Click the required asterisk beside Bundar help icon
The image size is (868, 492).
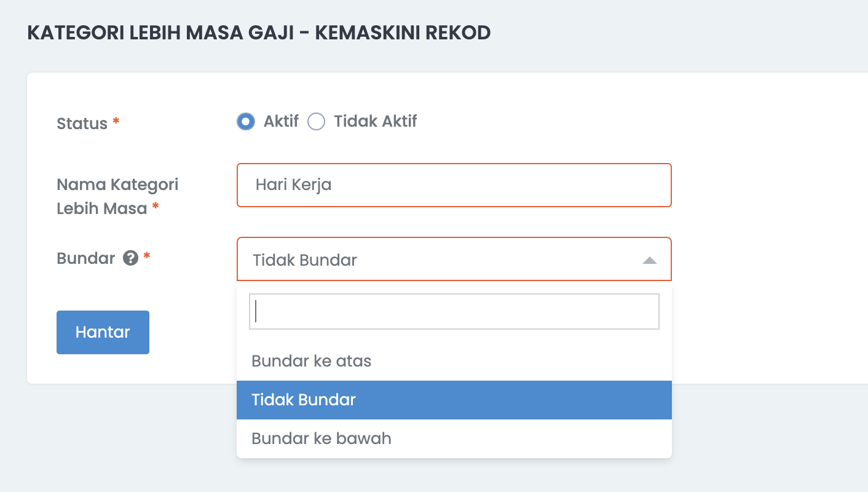point(146,256)
